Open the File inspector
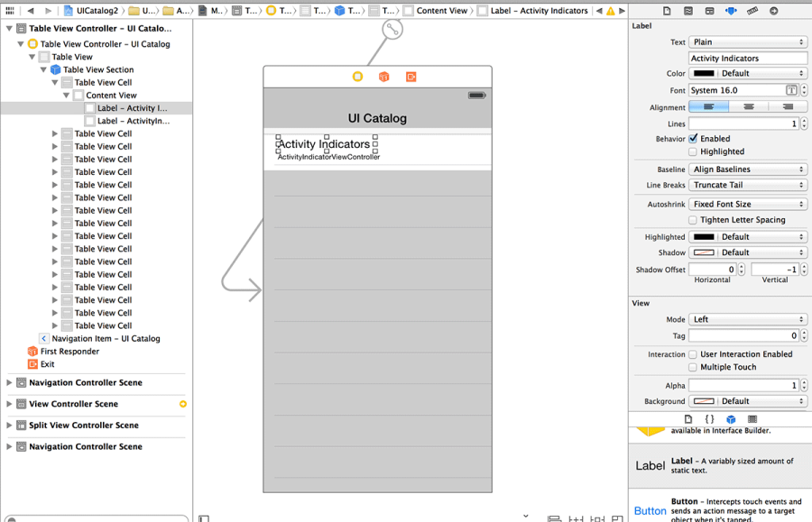 coord(667,11)
